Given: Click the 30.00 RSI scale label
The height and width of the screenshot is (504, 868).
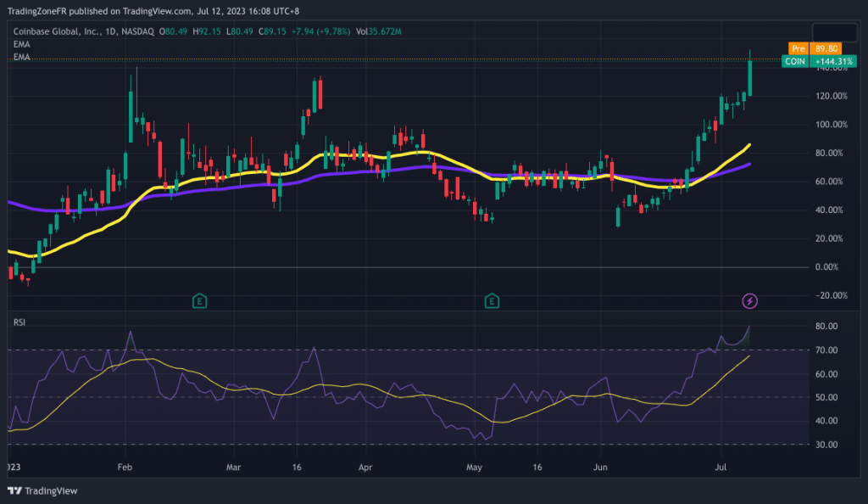Looking at the screenshot, I should [x=826, y=445].
